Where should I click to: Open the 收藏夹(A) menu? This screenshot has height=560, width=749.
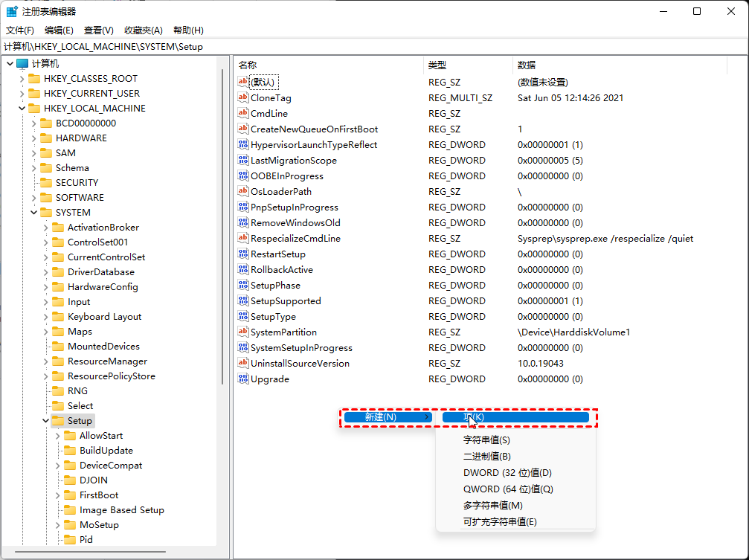click(x=143, y=30)
